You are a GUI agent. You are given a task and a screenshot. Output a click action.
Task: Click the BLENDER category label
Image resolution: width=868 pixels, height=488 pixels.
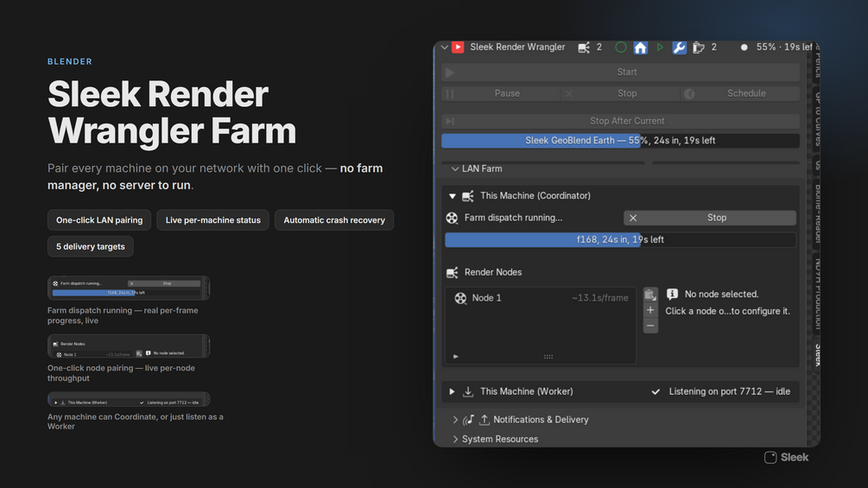[70, 61]
